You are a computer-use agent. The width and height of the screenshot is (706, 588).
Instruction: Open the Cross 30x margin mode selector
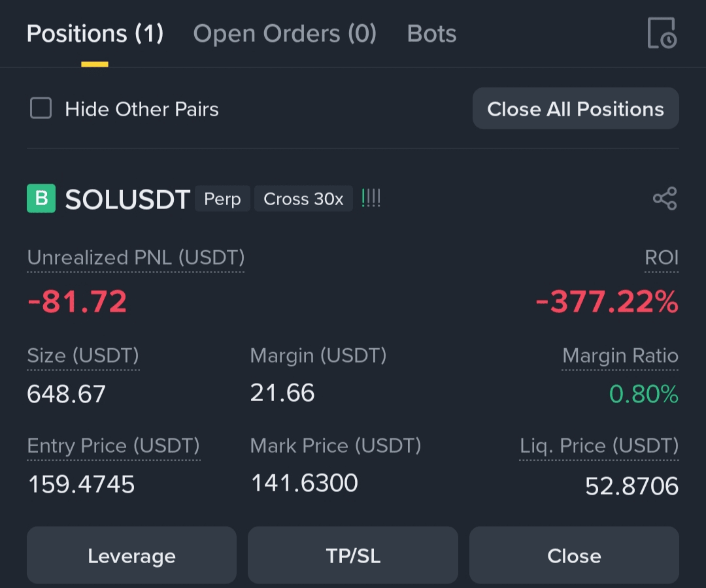pyautogui.click(x=303, y=199)
